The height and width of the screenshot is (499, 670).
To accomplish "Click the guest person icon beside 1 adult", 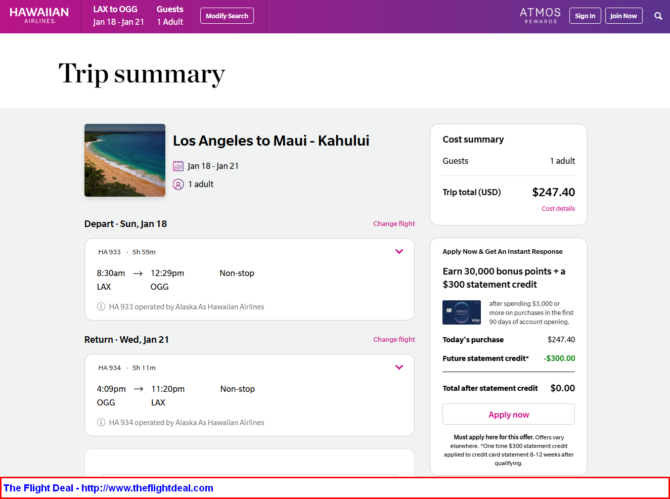I will 178,184.
